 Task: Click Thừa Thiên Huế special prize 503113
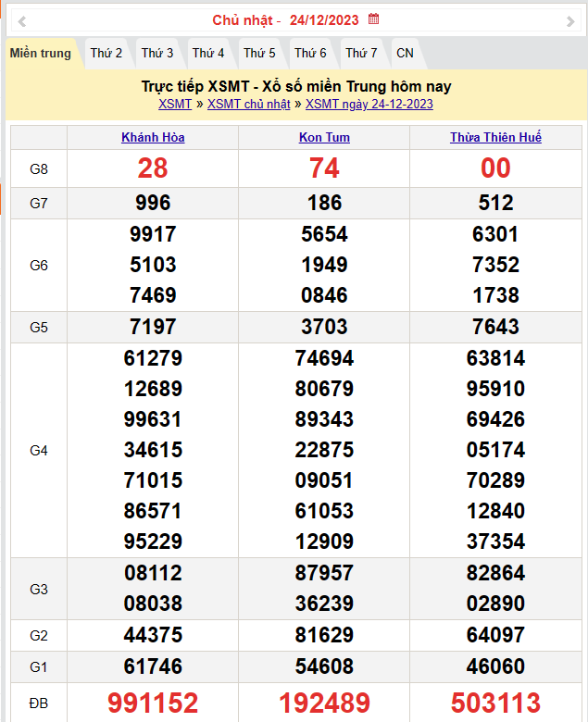(496, 703)
